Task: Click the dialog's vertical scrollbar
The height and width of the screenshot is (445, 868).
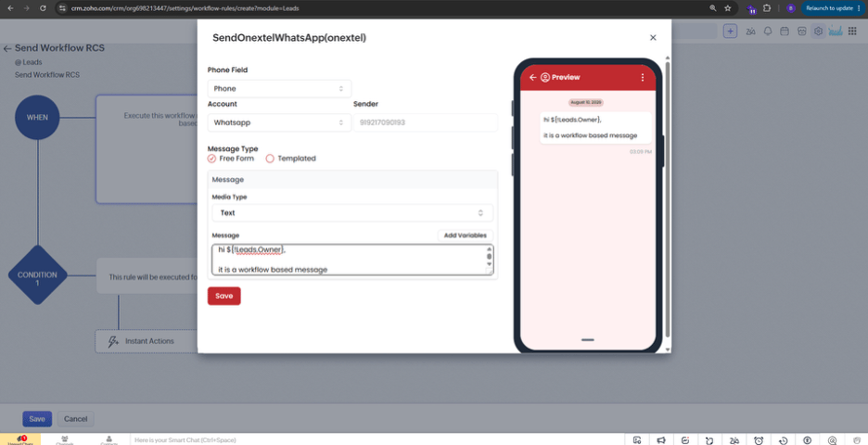Action: tap(667, 199)
